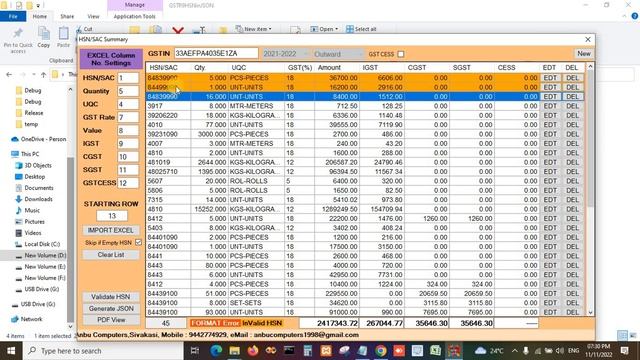
Task: Uncheck the Skip if Empty HSN checkbox
Action: 138,242
